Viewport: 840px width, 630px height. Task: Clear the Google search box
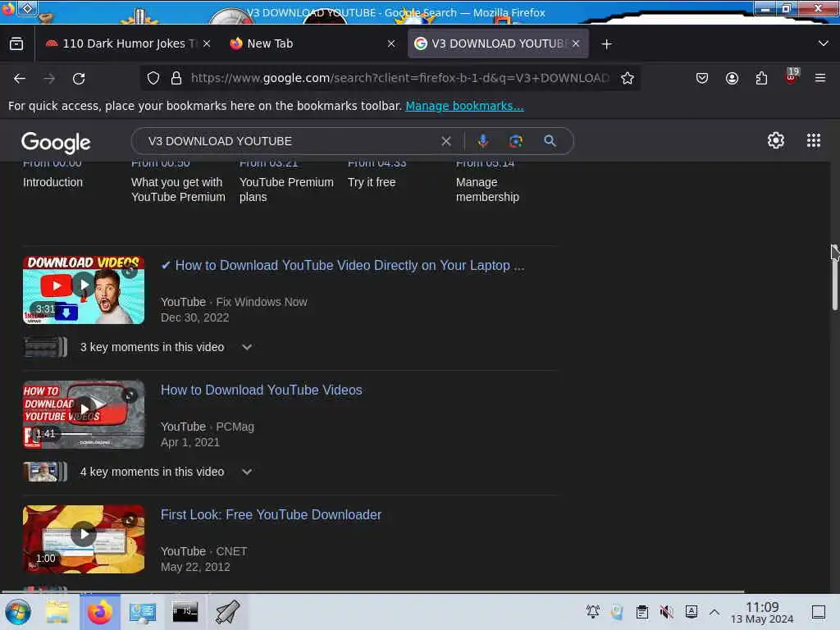coord(445,141)
